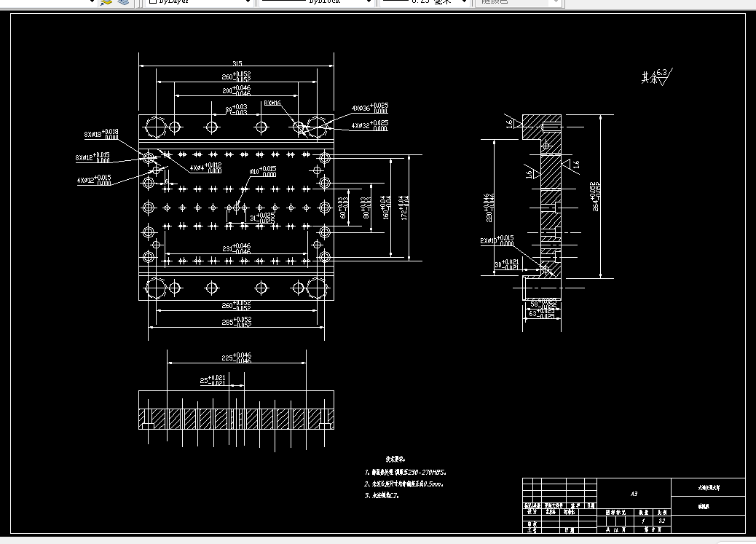Click the 技术要求 technical requirements heading
The height and width of the screenshot is (544, 756).
395,459
